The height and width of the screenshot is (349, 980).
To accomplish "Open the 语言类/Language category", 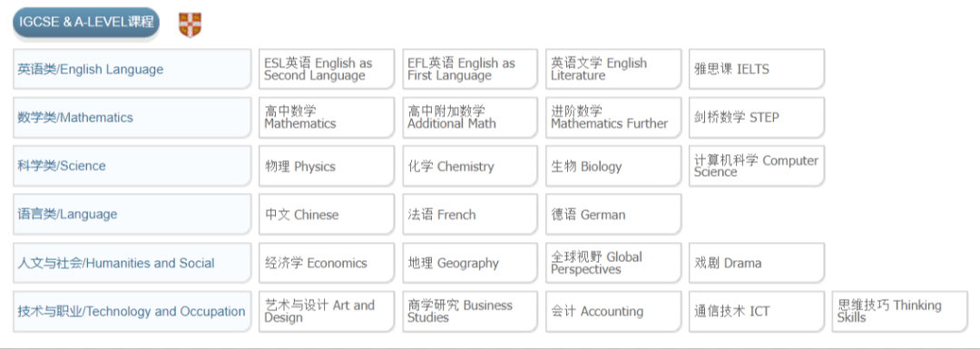I will click(132, 214).
